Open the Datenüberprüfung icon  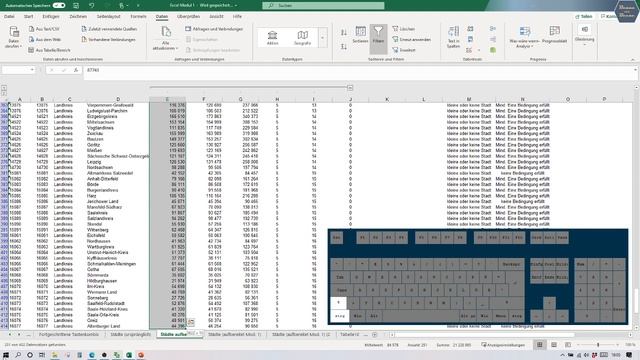pos(469,50)
